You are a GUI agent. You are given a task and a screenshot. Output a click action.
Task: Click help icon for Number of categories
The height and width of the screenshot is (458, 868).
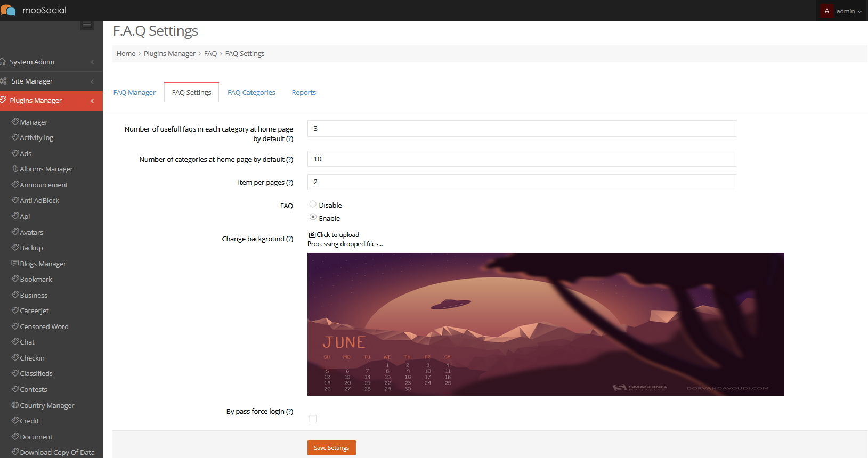tap(289, 160)
